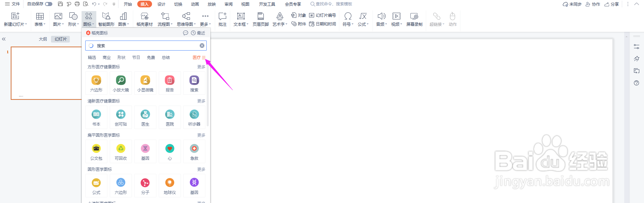The height and width of the screenshot is (203, 644).
Task: Insert the 公式 formula round icon
Action: [96, 186]
